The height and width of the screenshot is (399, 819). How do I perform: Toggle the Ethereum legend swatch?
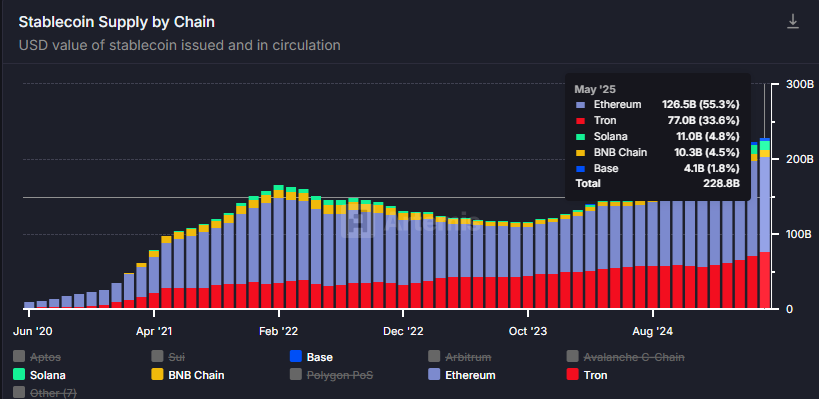pyautogui.click(x=434, y=374)
